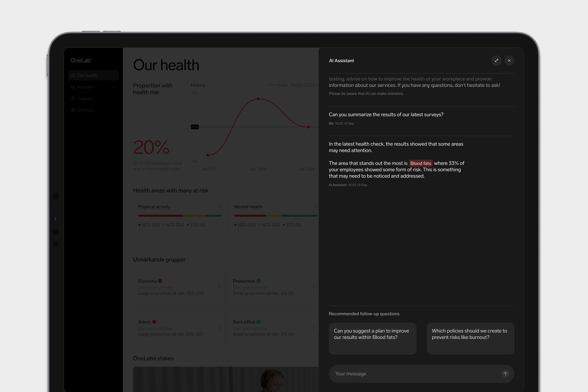Click the Blood fats highlighted tag
This screenshot has height=392, width=588.
coord(421,163)
